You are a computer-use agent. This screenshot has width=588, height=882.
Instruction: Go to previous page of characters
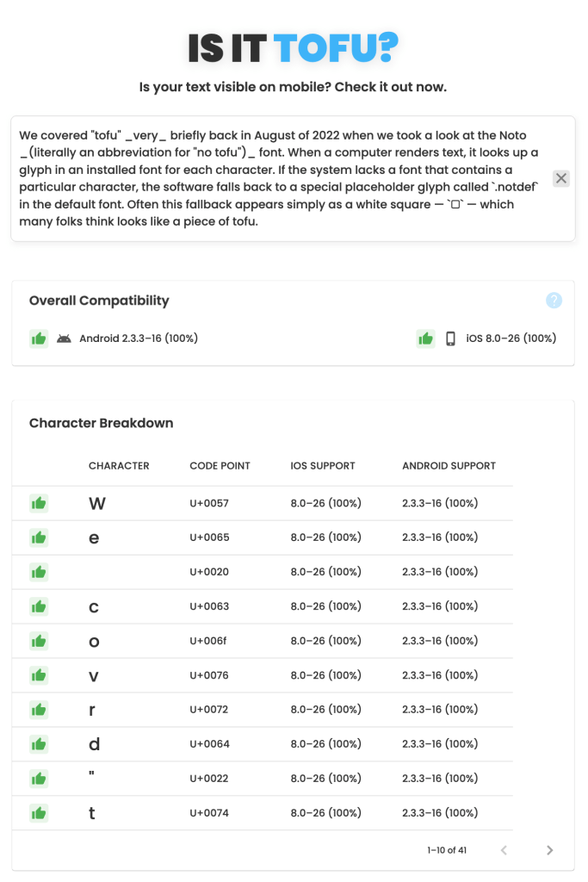504,850
